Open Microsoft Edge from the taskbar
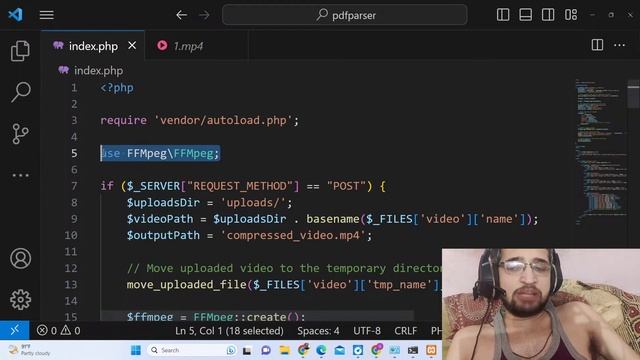Screen dimensions: 640x360 point(321,350)
